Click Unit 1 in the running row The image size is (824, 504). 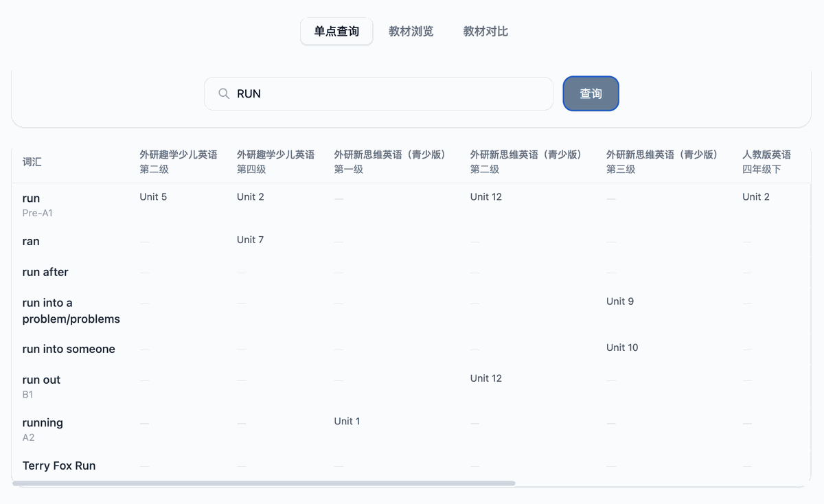pos(347,422)
